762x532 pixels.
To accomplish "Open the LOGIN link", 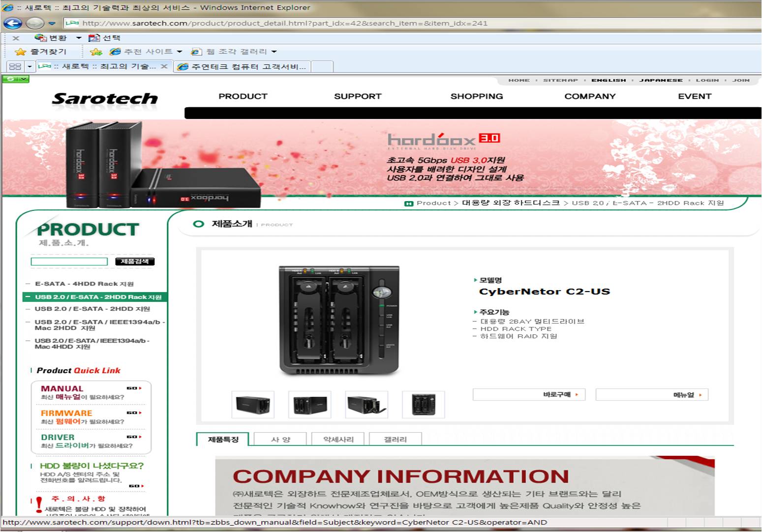I will (707, 80).
